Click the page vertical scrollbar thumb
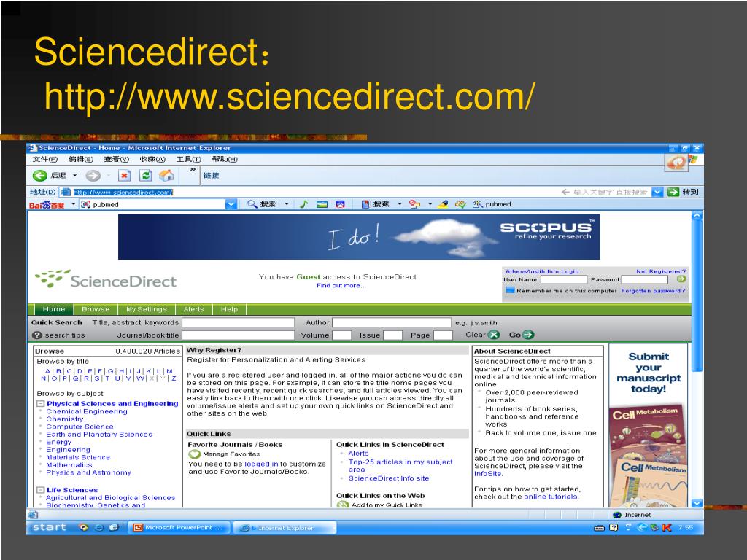This screenshot has height=560, width=747. pyautogui.click(x=697, y=295)
